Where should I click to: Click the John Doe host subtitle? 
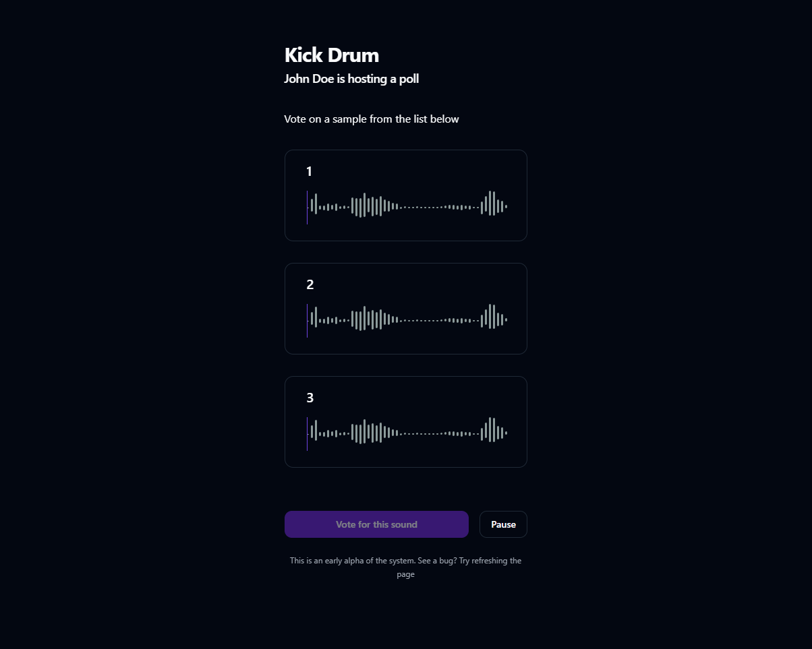click(x=351, y=79)
